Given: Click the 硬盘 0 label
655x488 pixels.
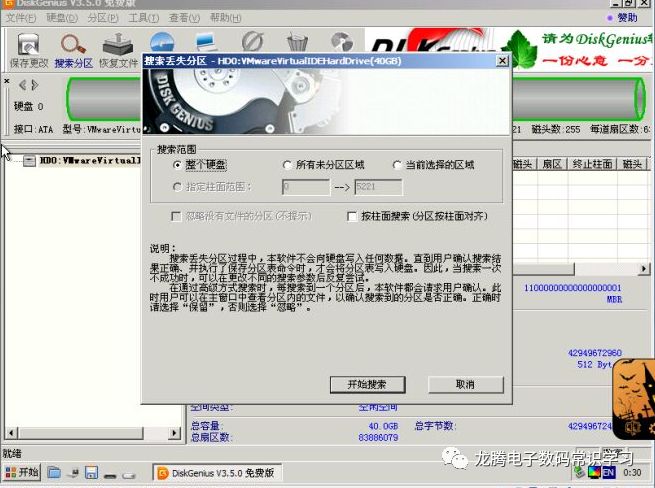Looking at the screenshot, I should tap(28, 107).
